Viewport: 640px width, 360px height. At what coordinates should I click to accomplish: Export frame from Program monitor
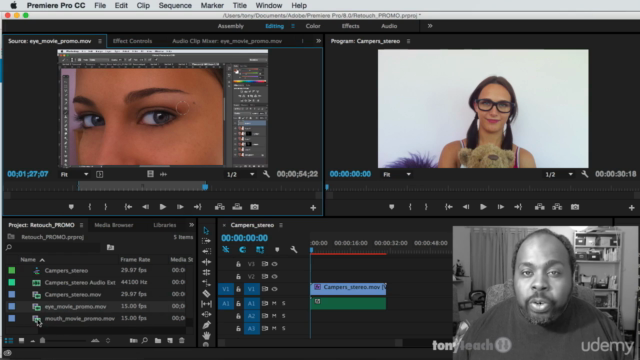575,207
